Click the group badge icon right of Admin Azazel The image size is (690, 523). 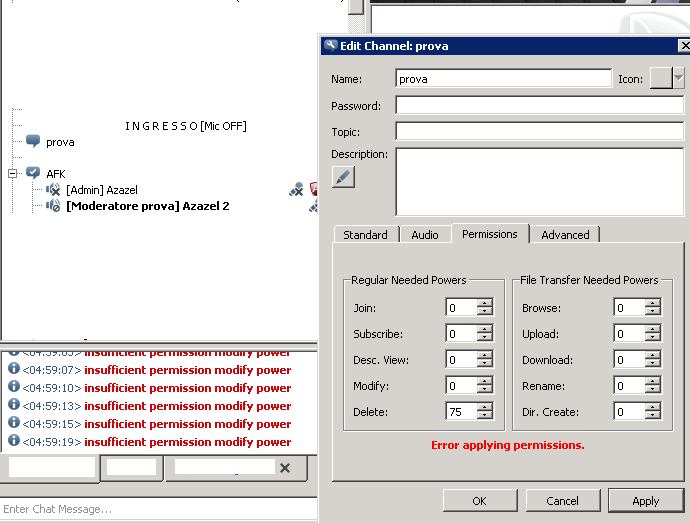coord(296,190)
